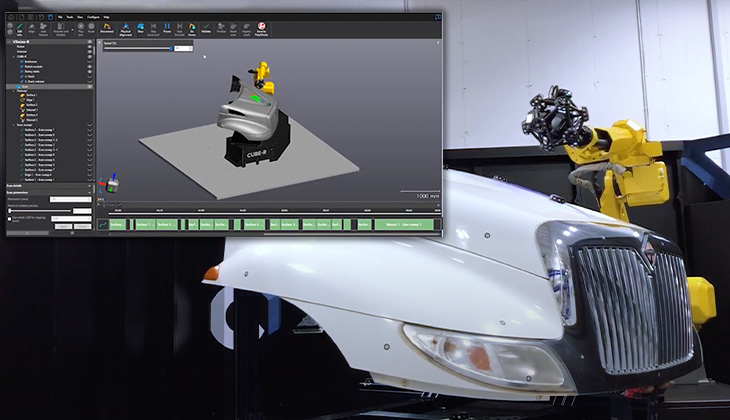Click the Apply button in scan parameters

(64, 226)
